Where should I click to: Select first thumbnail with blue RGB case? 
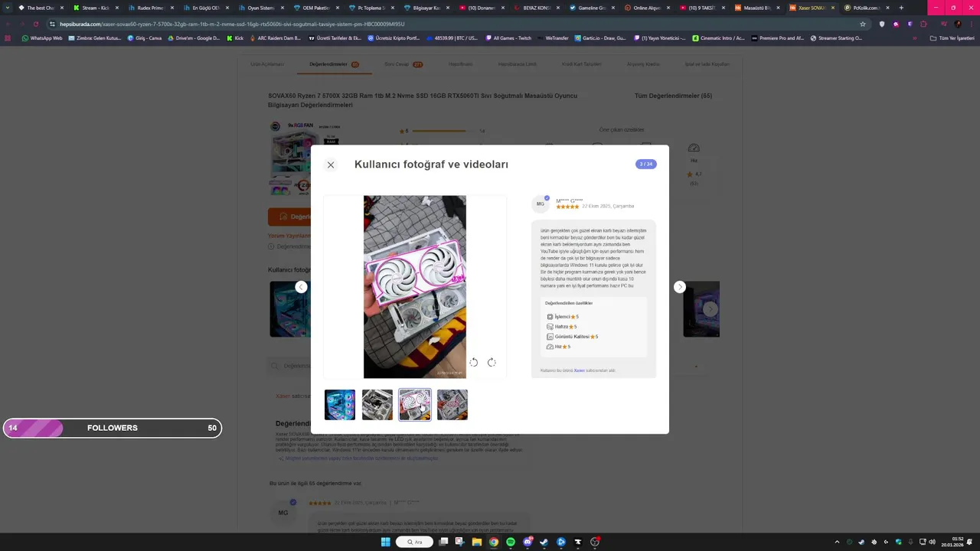(x=340, y=405)
